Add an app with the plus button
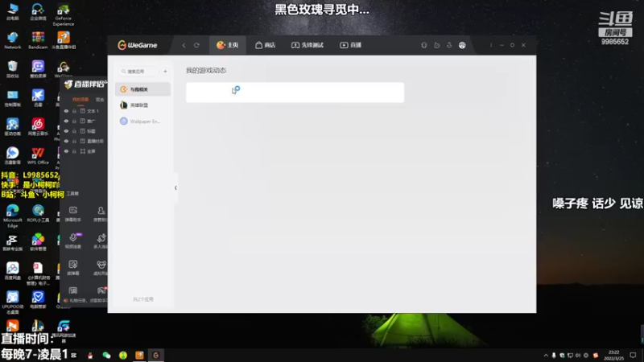 tap(165, 72)
